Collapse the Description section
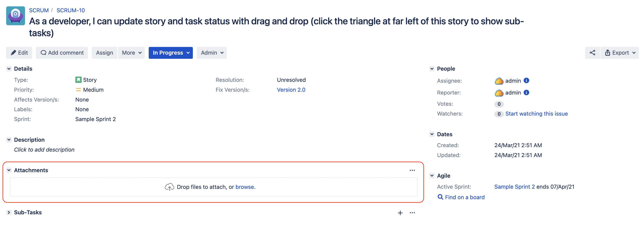This screenshot has width=644, height=229. (x=9, y=140)
